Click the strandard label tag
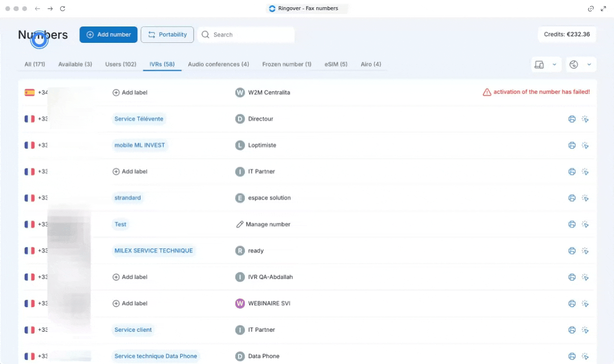The height and width of the screenshot is (364, 614). tap(128, 198)
